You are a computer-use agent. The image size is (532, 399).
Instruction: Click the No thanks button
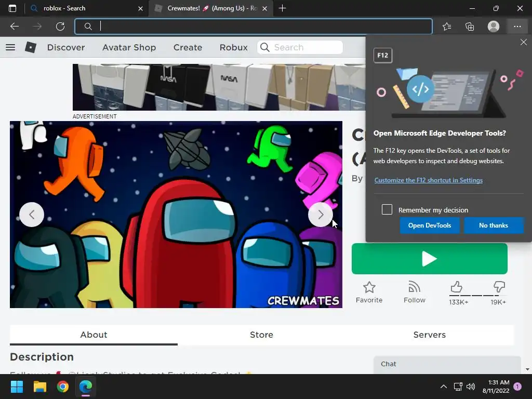click(494, 225)
